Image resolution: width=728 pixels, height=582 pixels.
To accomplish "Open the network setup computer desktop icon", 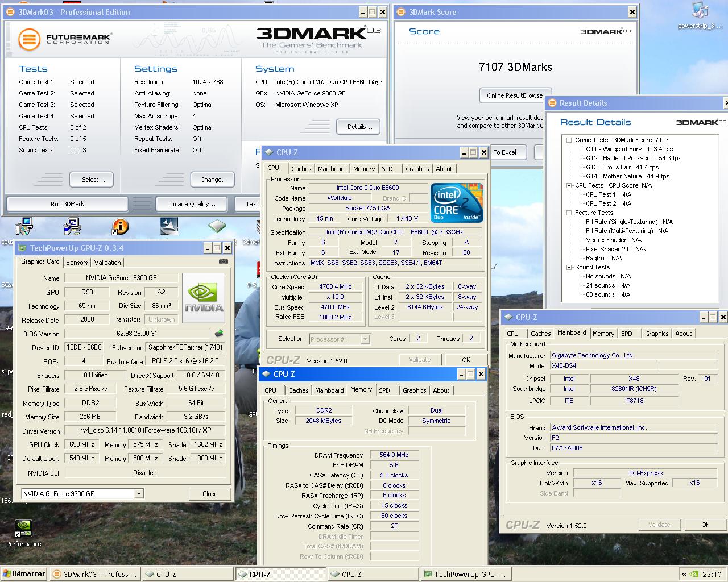I will click(72, 226).
